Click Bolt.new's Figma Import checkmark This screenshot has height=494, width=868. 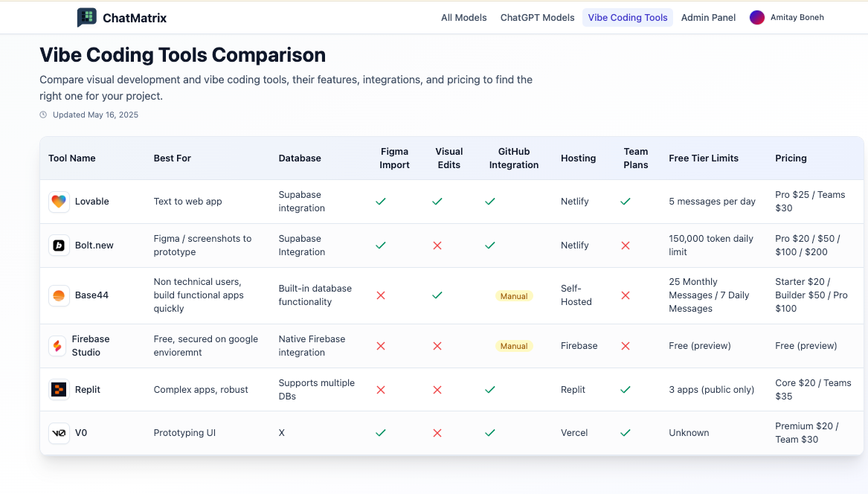coord(381,246)
